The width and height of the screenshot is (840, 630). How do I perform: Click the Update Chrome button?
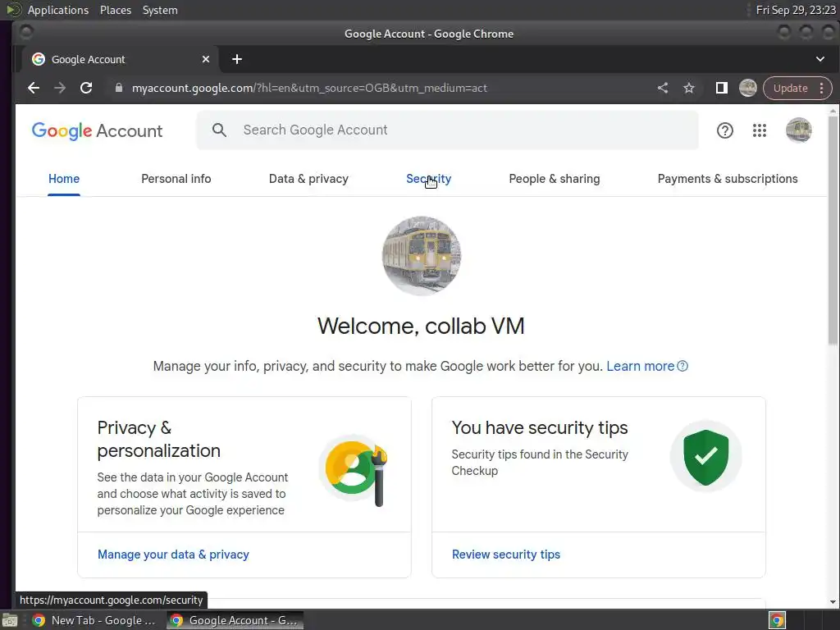[x=790, y=88]
